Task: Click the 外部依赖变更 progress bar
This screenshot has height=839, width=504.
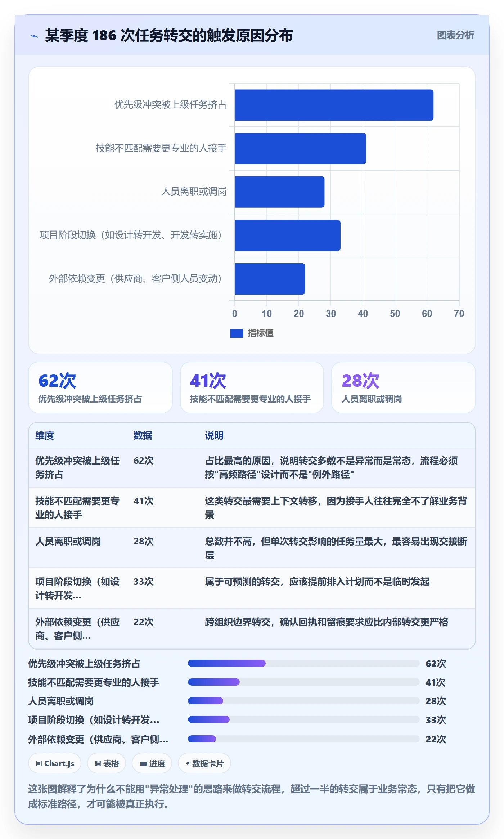Action: pyautogui.click(x=304, y=739)
